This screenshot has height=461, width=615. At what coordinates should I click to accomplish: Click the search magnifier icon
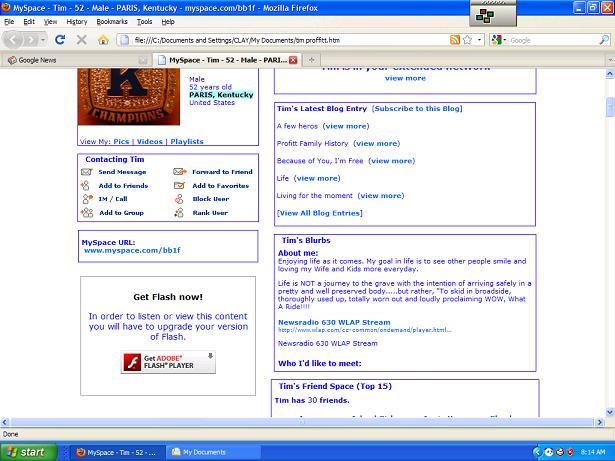coord(604,40)
